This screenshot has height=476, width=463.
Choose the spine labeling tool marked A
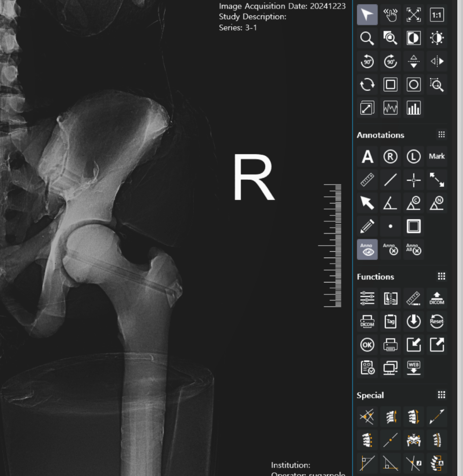tap(437, 463)
